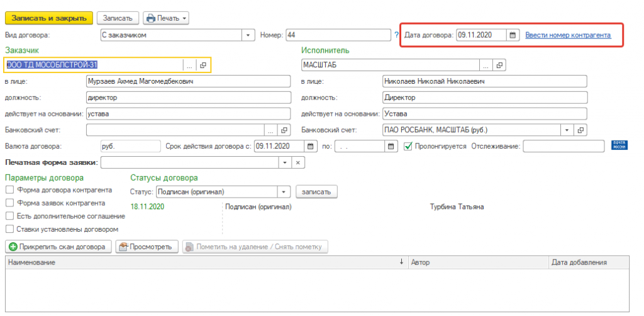Clear the Печатная форма заявки field

(x=298, y=163)
